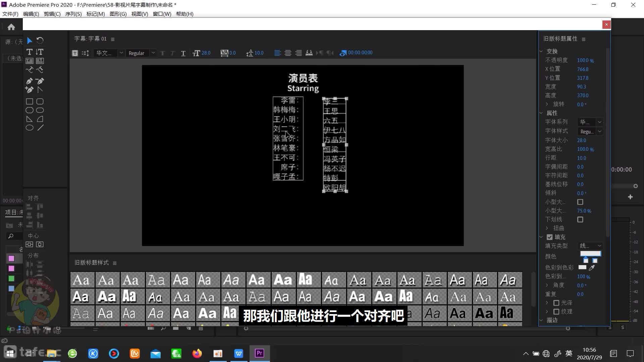Select the Rounded Corner Rectangle tool

coord(40,102)
